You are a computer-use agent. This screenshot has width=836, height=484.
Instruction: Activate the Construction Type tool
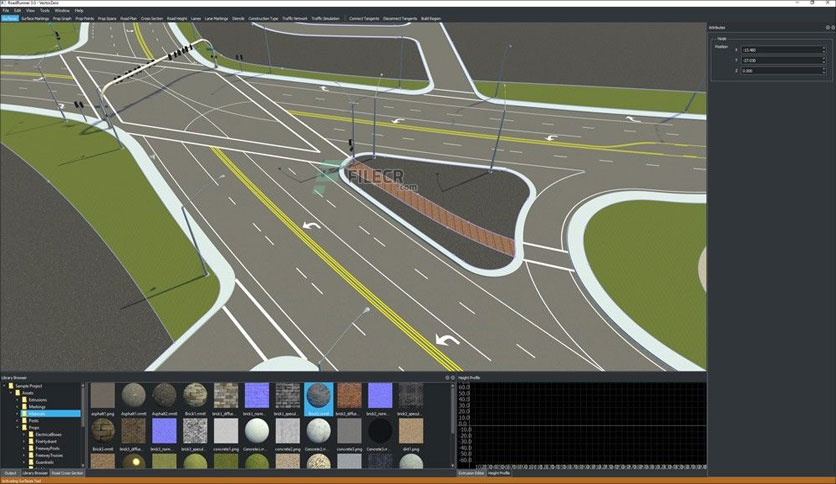click(263, 18)
